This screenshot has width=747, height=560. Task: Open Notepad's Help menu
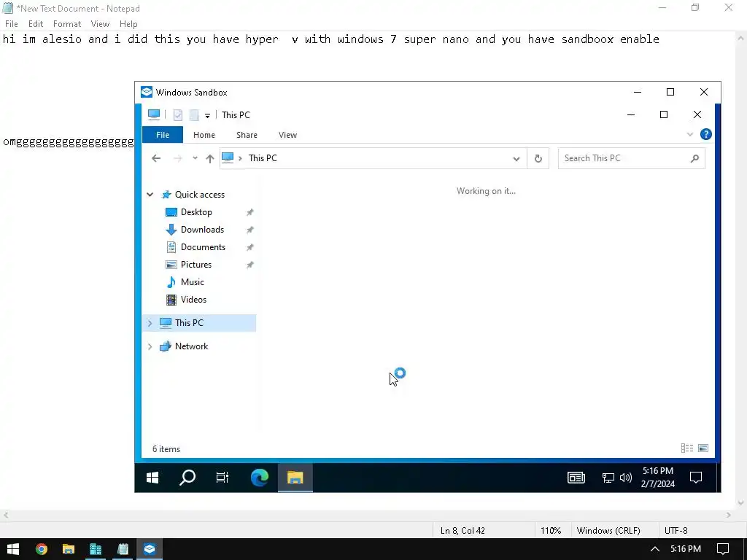(128, 24)
